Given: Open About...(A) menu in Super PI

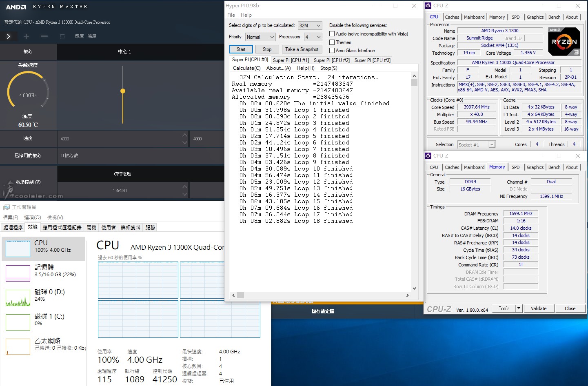Looking at the screenshot, I should [278, 68].
